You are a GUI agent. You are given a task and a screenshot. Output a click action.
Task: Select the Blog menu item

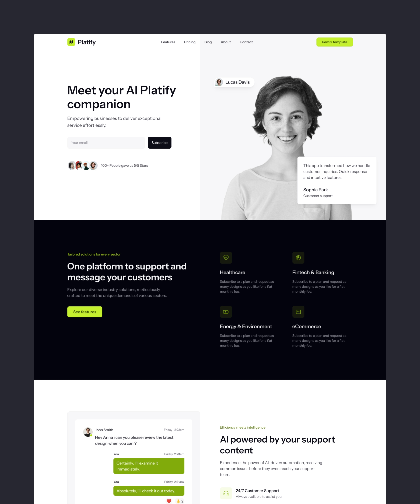pyautogui.click(x=208, y=42)
